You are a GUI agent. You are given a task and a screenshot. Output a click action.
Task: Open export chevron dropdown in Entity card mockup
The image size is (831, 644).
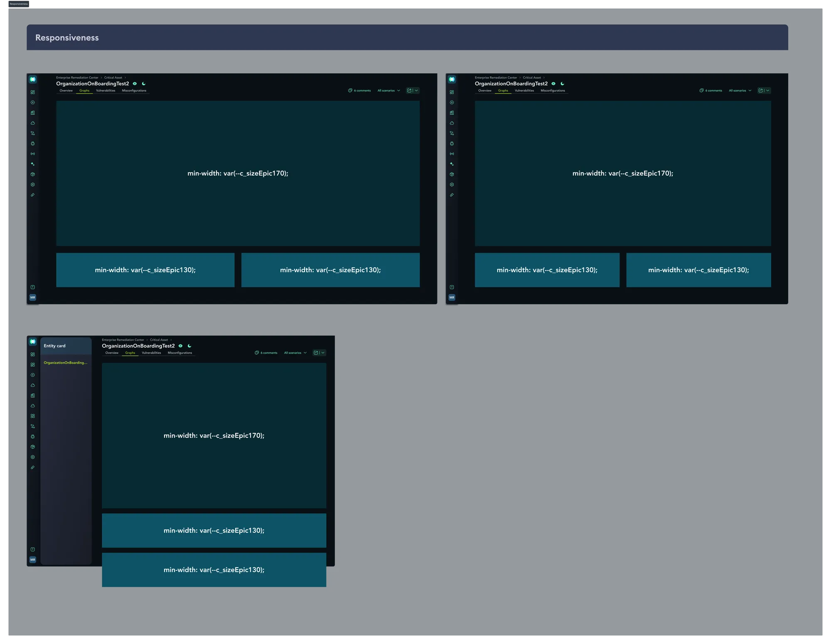point(323,353)
